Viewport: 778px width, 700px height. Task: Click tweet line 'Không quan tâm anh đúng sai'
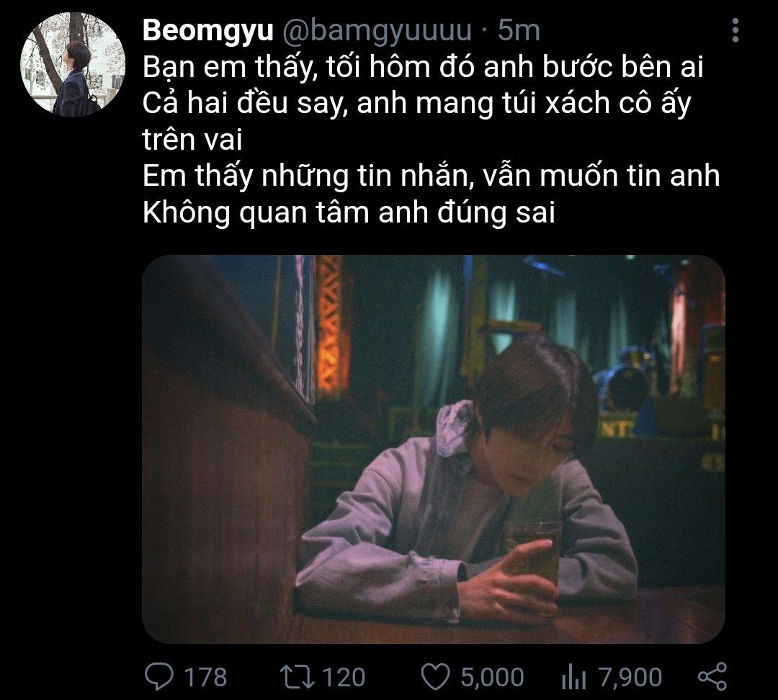[349, 213]
